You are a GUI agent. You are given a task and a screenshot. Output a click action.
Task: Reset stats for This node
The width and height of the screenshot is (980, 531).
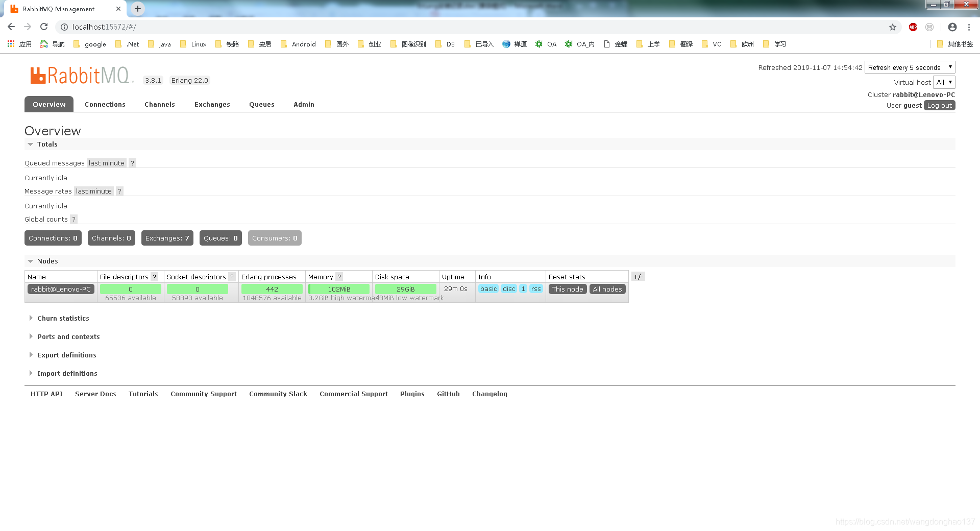coord(567,289)
